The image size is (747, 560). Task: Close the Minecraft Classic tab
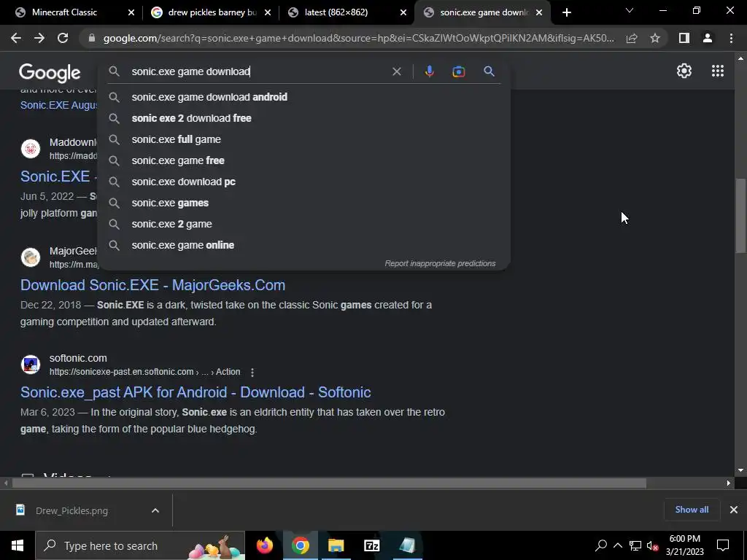tap(131, 12)
